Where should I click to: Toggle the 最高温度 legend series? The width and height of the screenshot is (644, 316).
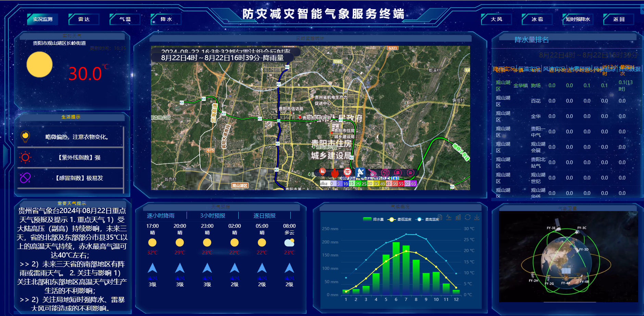click(427, 219)
